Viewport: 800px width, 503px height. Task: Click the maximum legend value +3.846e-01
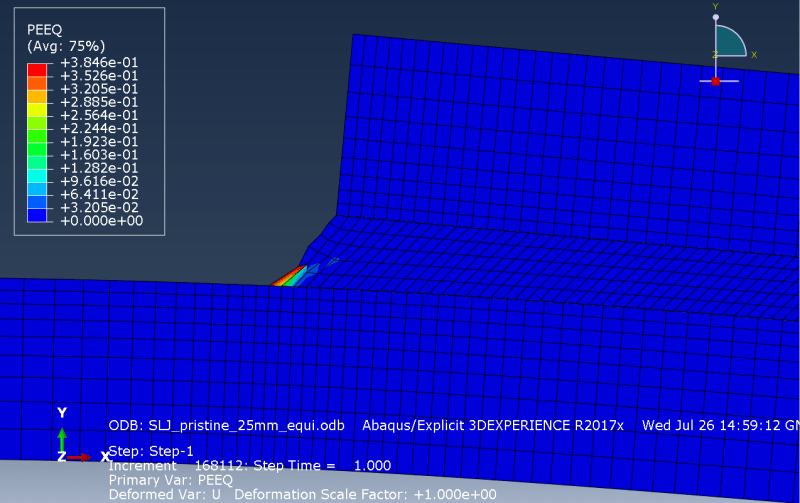pos(99,62)
